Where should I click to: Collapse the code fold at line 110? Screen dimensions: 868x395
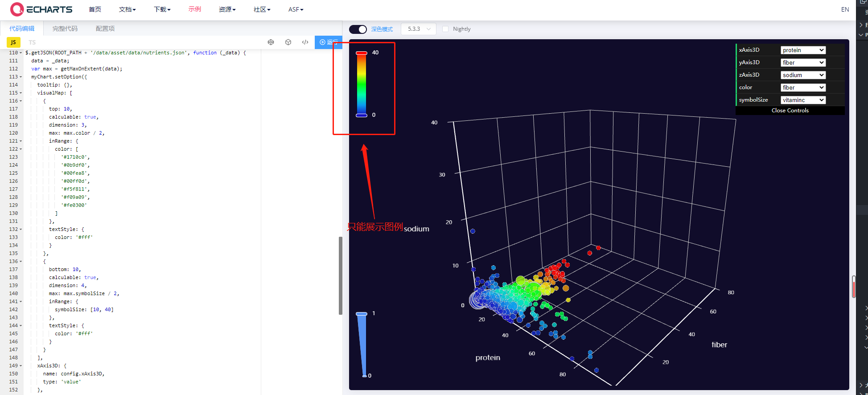click(x=21, y=53)
